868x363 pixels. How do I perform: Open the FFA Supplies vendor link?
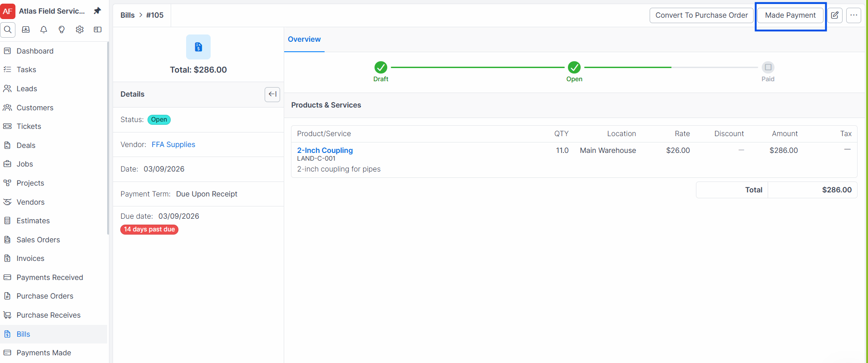coord(173,145)
